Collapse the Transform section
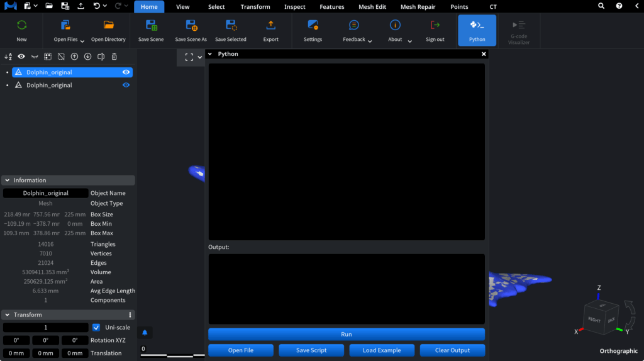Screen dimensions: 644x361 coord(8,315)
